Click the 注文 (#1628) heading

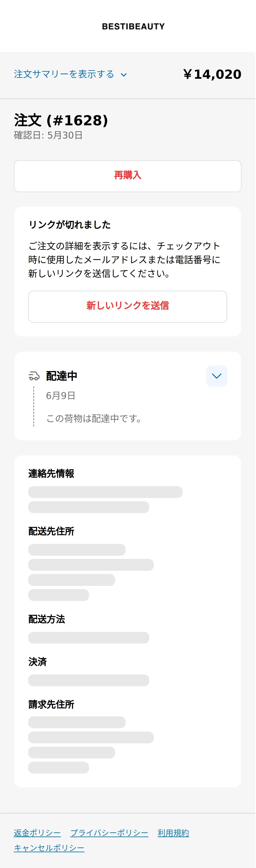61,120
